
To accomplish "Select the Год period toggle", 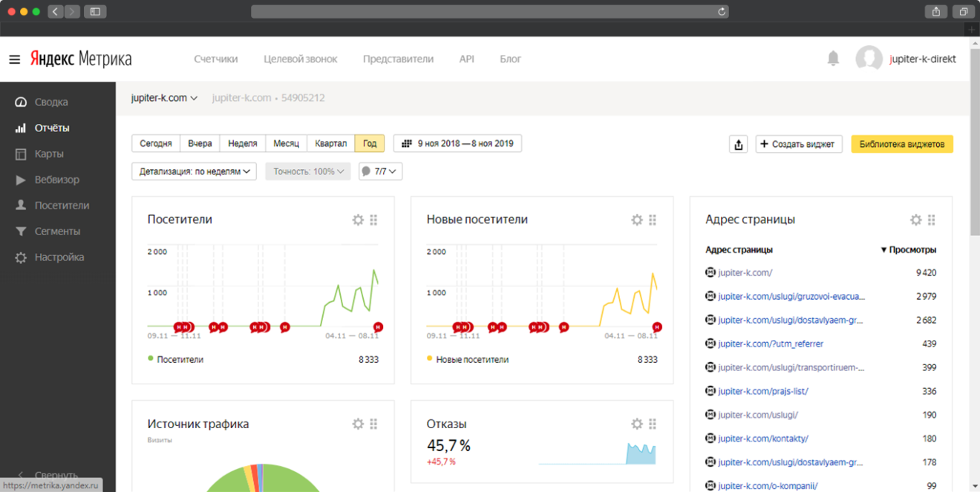I will click(370, 144).
